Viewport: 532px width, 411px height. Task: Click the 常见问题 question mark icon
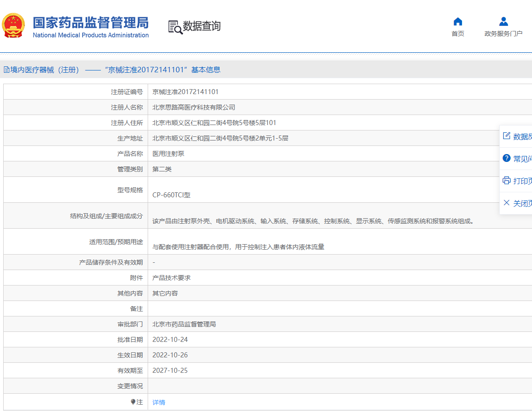[x=507, y=158]
